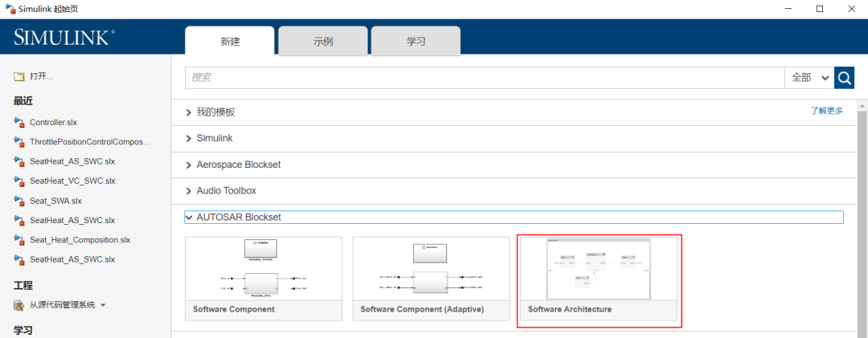Screen dimensions: 868x338
Task: Click the Seat_Heat_Composition.slx file icon
Action: pyautogui.click(x=19, y=239)
